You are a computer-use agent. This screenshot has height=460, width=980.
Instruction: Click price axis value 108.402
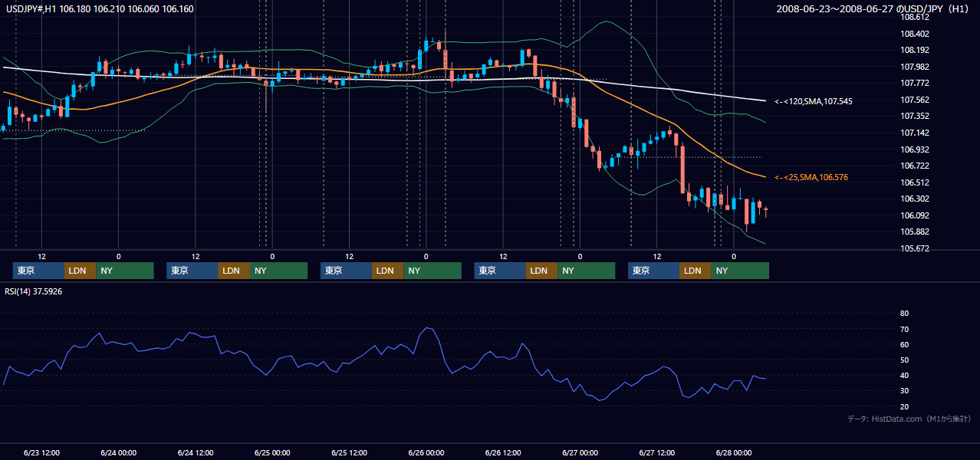916,34
